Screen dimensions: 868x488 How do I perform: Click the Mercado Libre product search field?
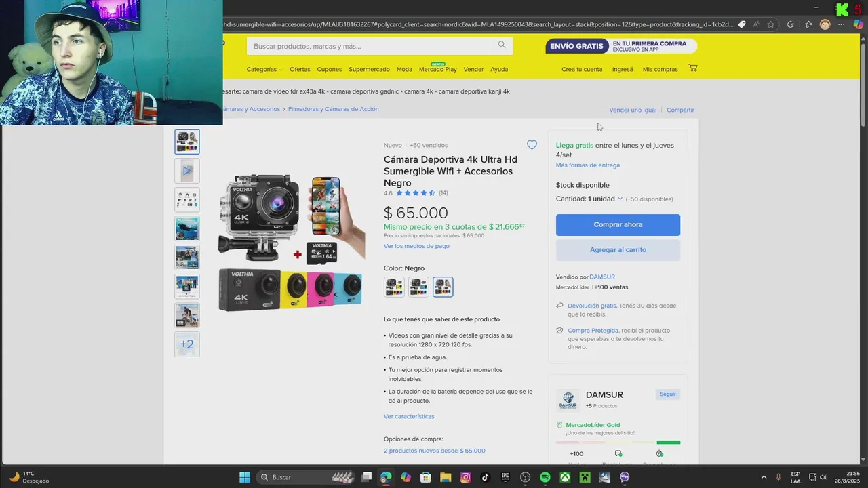coord(370,46)
